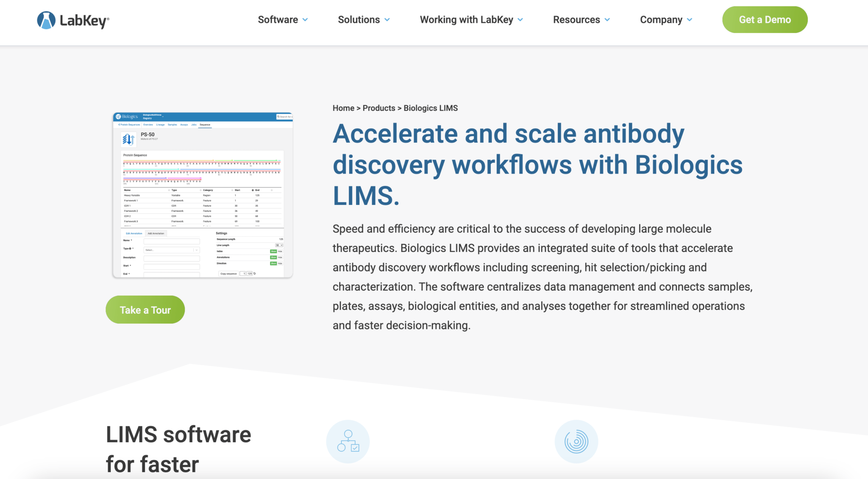Open the Solutions menu
The image size is (868, 479).
(x=359, y=19)
